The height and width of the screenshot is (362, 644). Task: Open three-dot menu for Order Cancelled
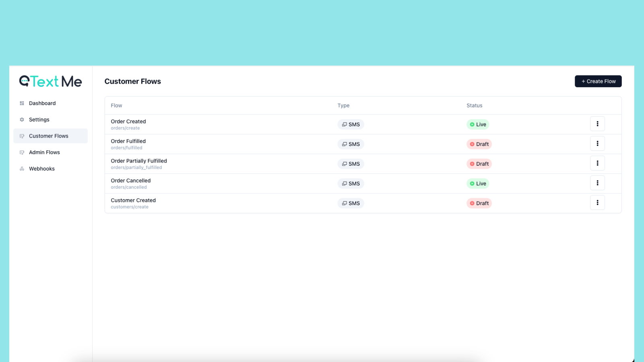[x=597, y=183]
